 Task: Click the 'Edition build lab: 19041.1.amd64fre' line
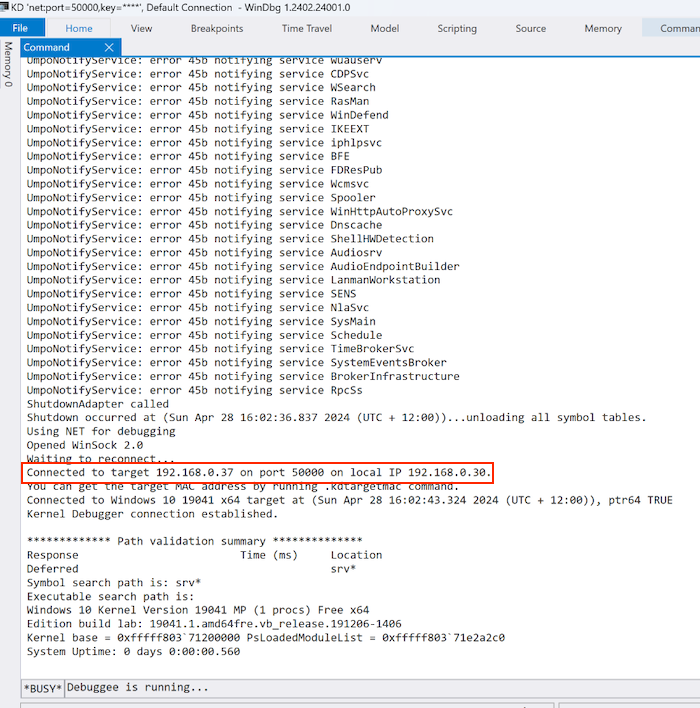(214, 624)
